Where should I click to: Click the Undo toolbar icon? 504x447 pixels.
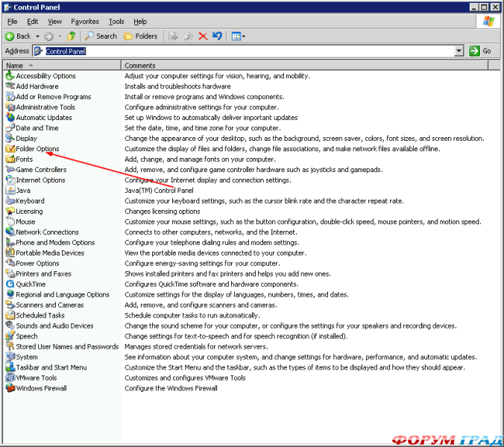pyautogui.click(x=217, y=36)
